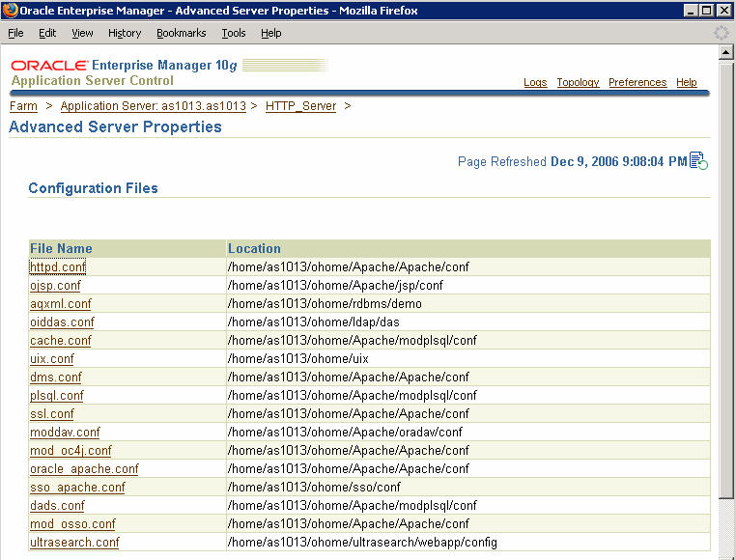Click the Location column header
The image size is (736, 560).
[x=254, y=248]
